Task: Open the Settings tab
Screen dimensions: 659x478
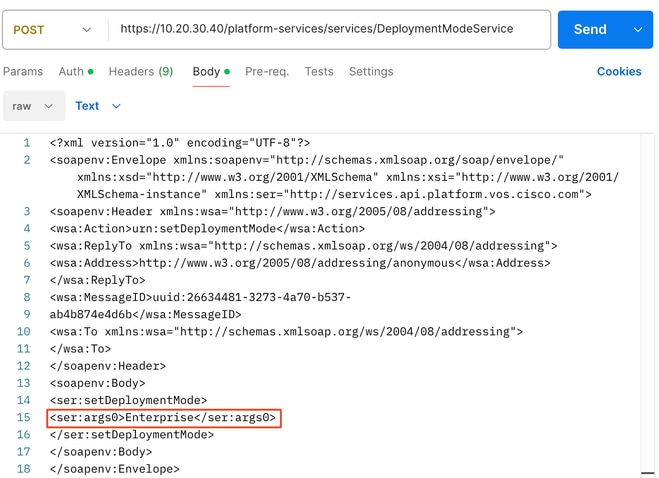Action: click(x=371, y=72)
